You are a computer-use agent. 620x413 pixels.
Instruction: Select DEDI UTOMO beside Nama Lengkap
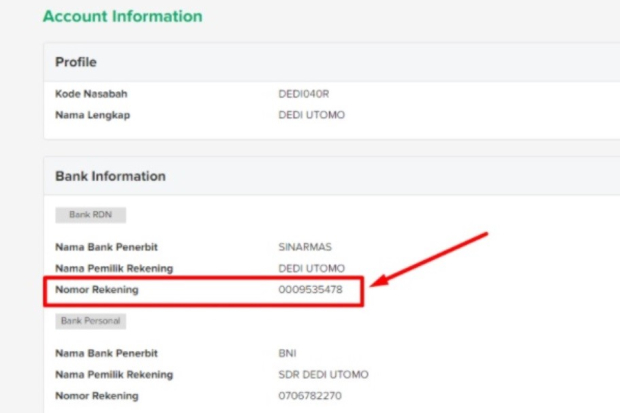click(311, 114)
